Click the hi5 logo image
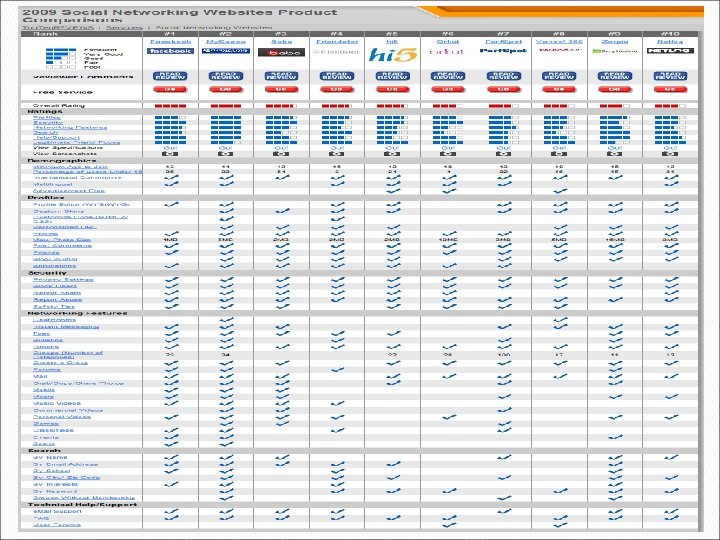 (x=393, y=55)
